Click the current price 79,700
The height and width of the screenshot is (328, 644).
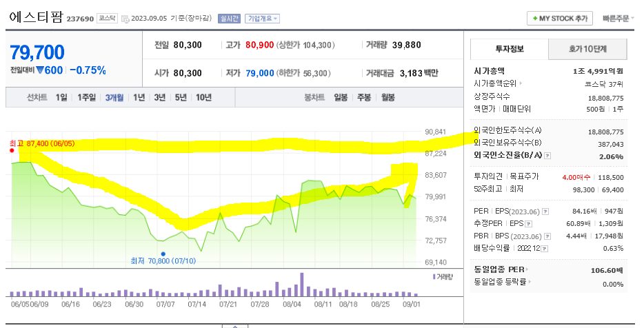point(37,52)
